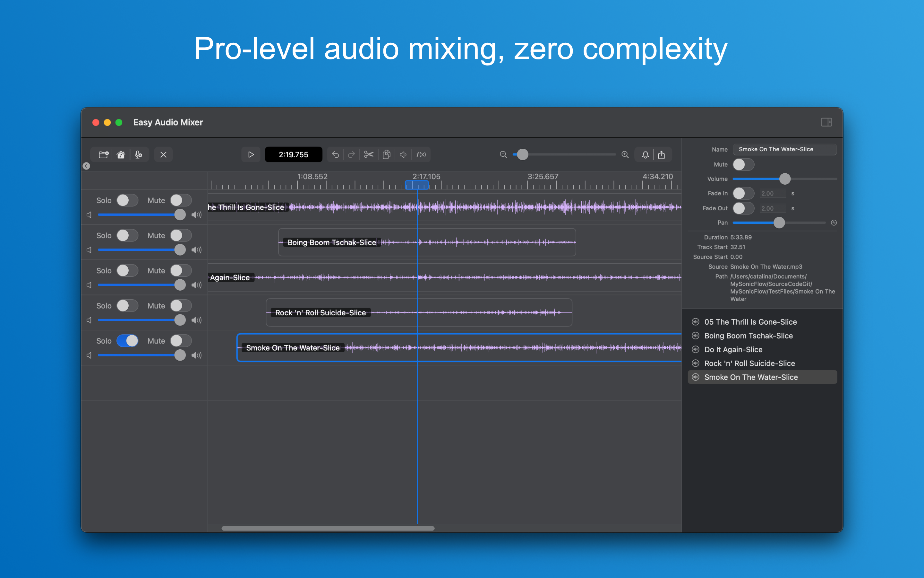Select The Thrill Is Gone-Slice clip on timeline
The image size is (924, 578).
click(444, 207)
